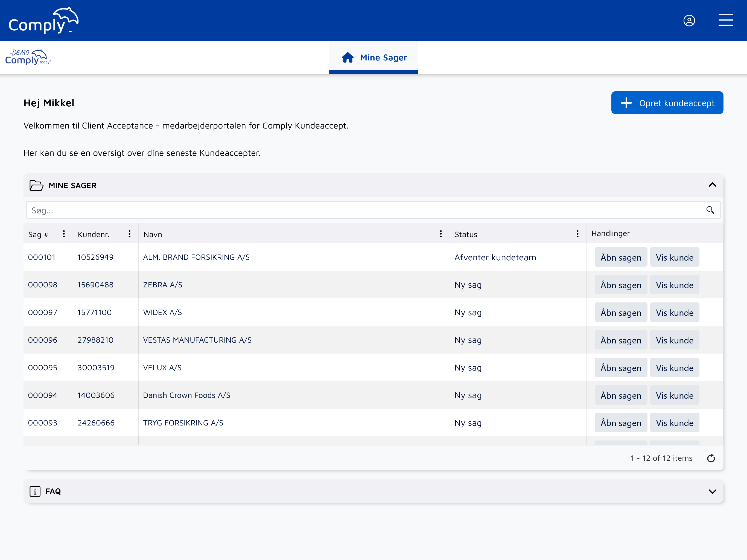Open Status column menu
The width and height of the screenshot is (747, 560).
pos(577,234)
